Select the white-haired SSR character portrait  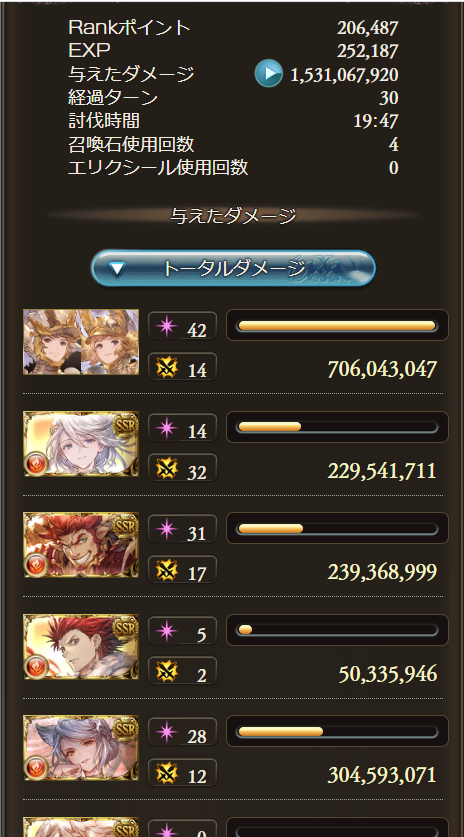pyautogui.click(x=81, y=444)
